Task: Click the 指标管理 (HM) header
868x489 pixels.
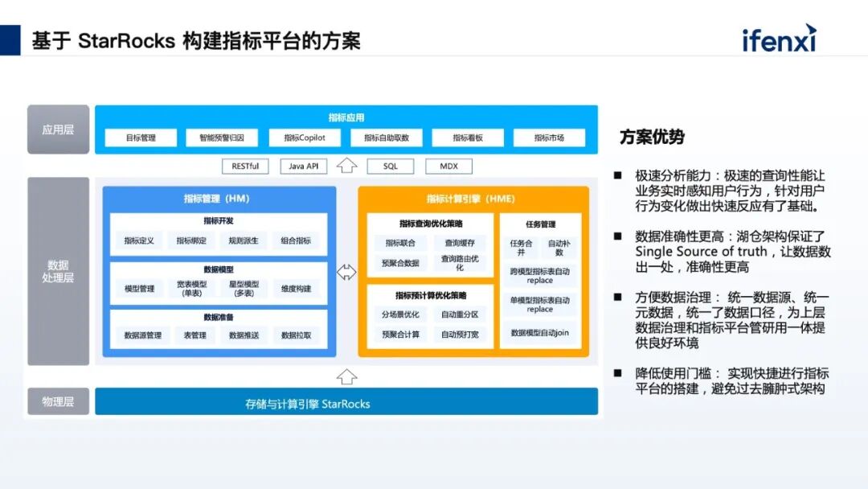Action: point(217,199)
